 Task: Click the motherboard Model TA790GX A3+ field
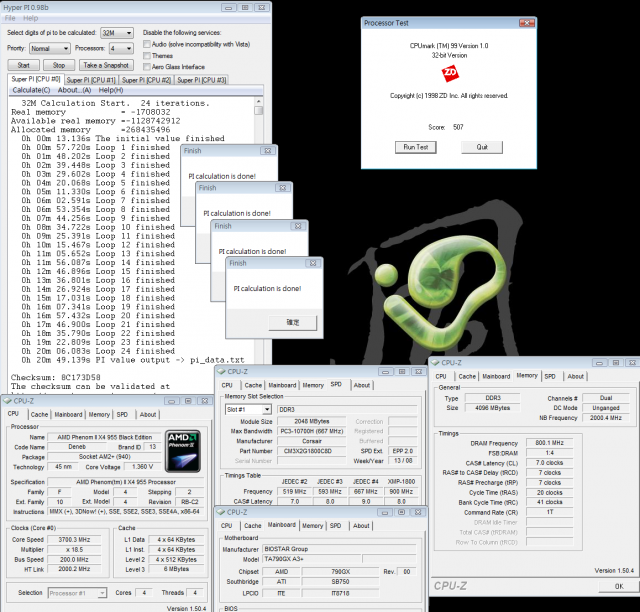click(x=311, y=559)
